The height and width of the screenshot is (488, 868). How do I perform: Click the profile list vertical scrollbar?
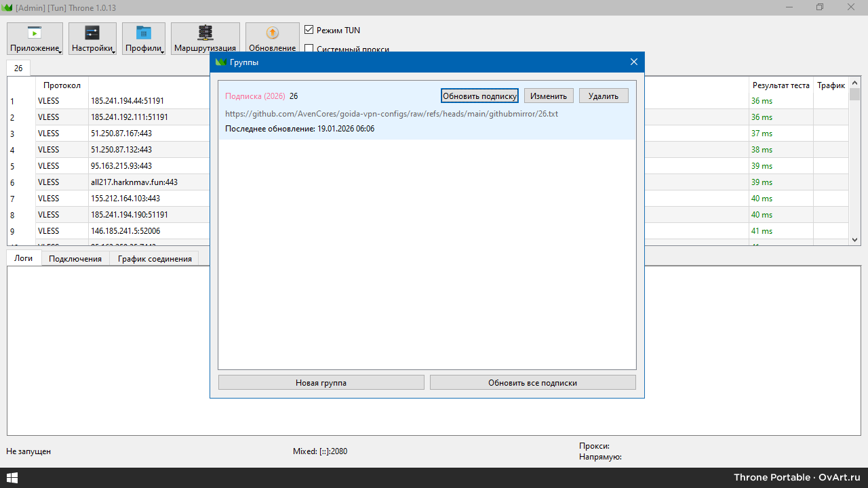pyautogui.click(x=854, y=169)
